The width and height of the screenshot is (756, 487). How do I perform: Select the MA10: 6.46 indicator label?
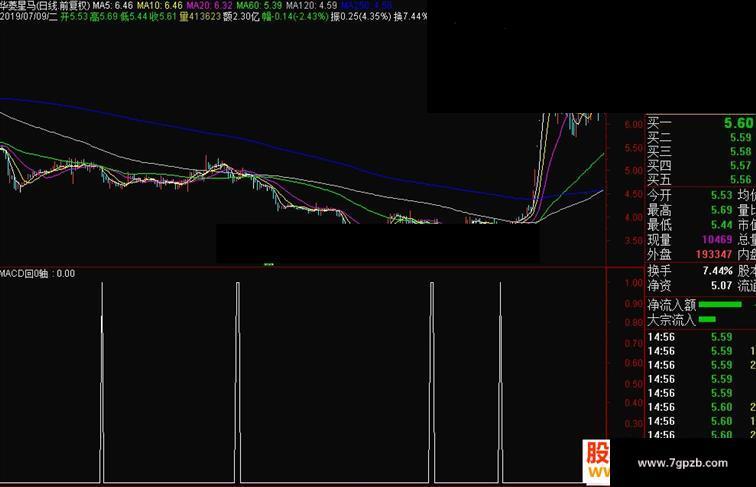[160, 6]
